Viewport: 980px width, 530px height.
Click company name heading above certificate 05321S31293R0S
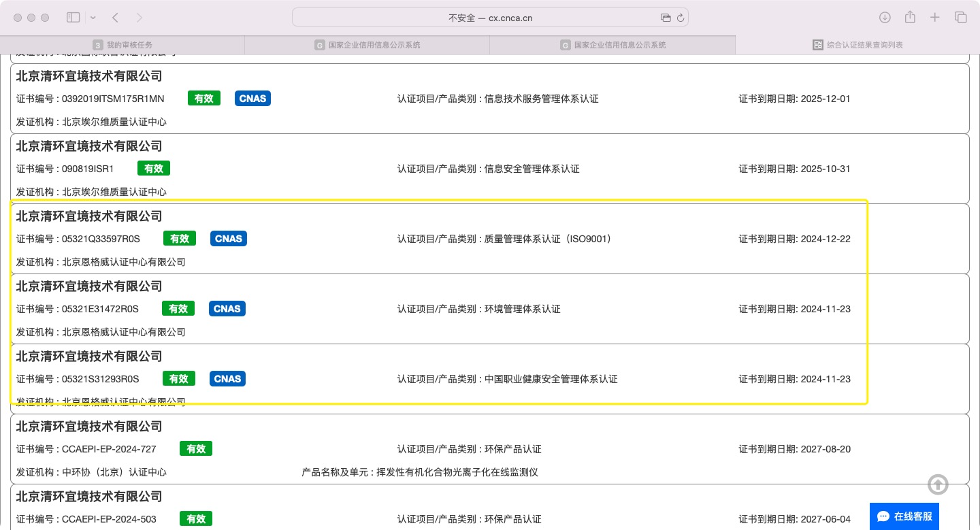tap(89, 357)
